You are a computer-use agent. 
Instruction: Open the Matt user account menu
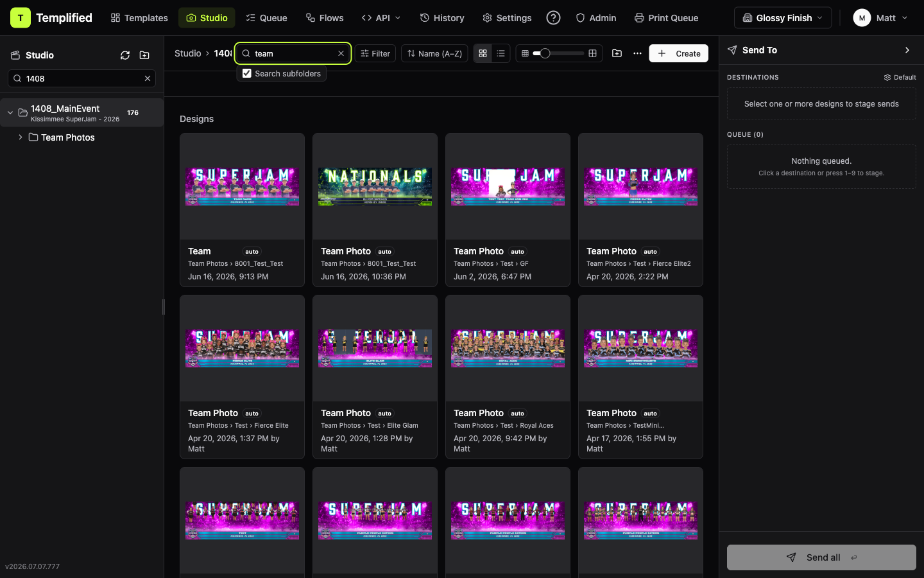[x=880, y=18]
